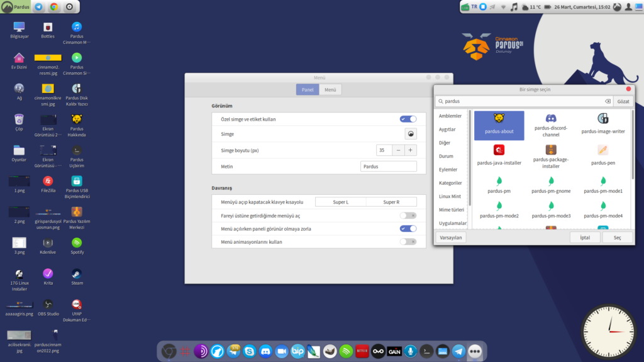644x362 pixels.
Task: Open the TR keyboard layout indicator
Action: coord(474,6)
